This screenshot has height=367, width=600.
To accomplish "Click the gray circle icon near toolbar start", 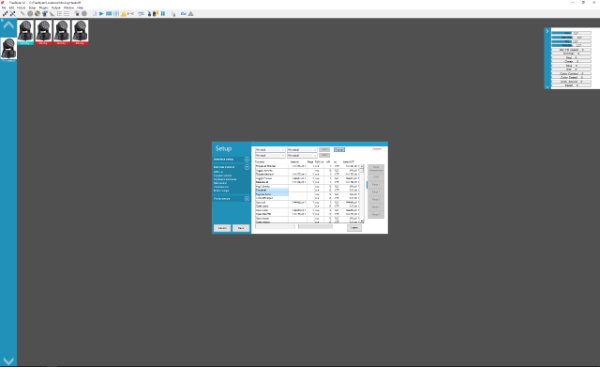I will click(30, 14).
